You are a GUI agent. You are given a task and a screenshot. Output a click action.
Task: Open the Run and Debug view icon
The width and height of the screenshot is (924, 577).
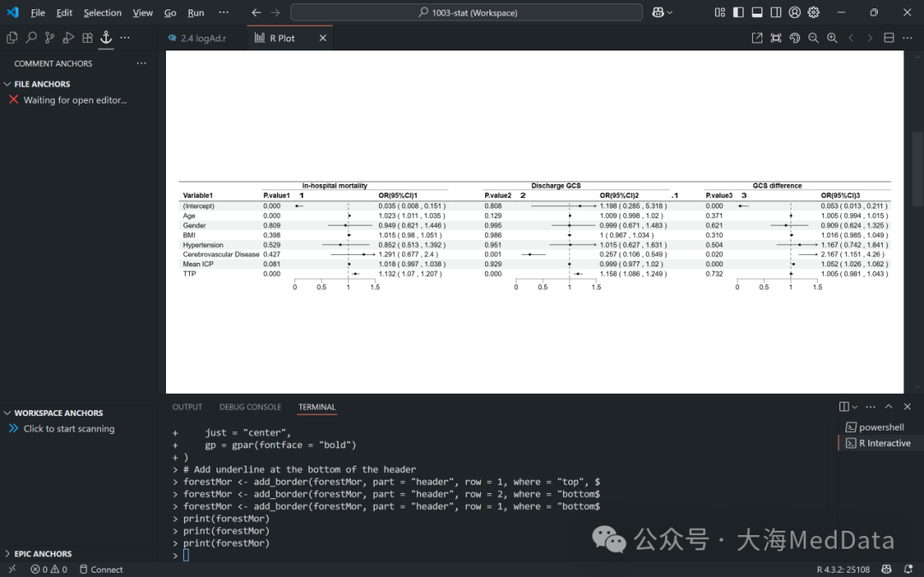click(68, 38)
